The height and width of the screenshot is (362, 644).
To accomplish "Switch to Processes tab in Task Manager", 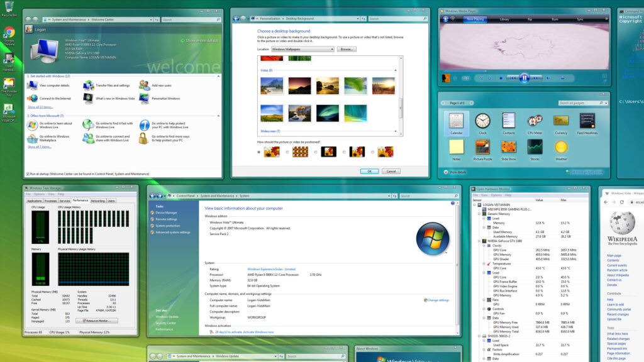I will 50,200.
